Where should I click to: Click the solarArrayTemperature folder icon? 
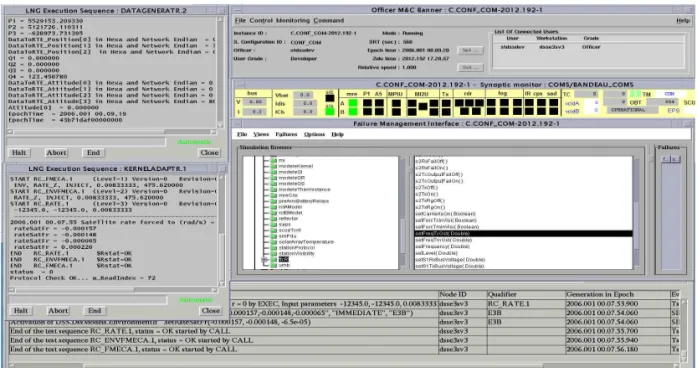274,242
